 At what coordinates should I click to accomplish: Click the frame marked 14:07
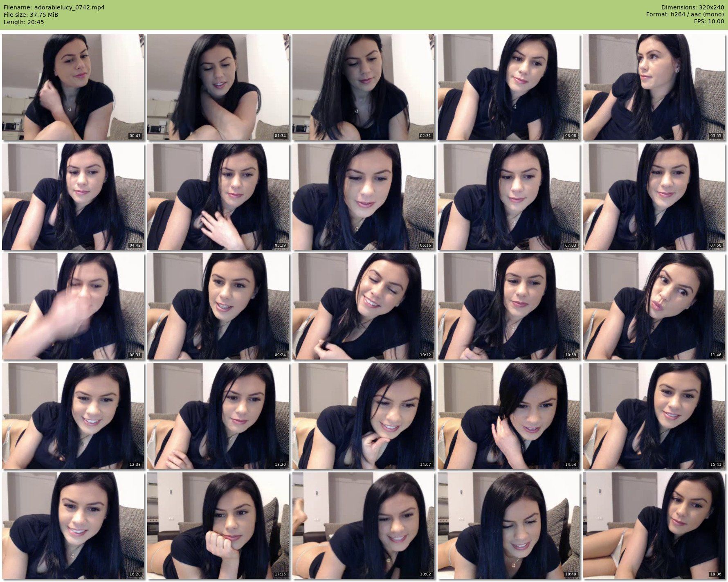(364, 416)
